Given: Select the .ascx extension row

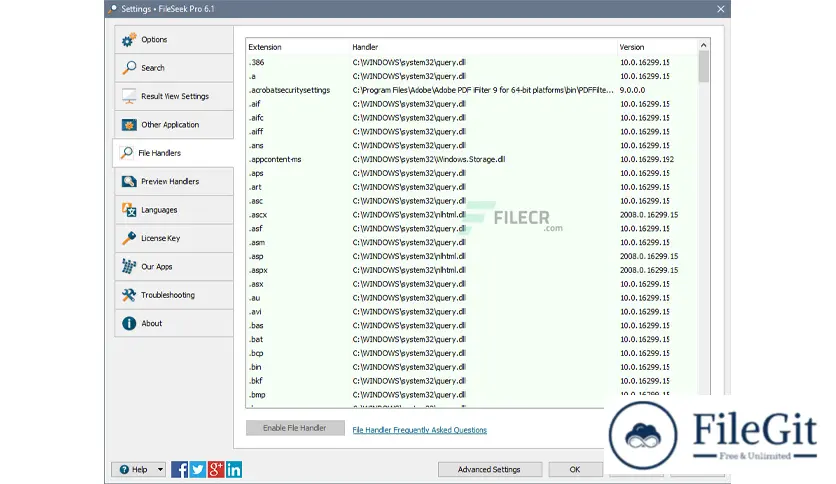Looking at the screenshot, I should coord(471,215).
